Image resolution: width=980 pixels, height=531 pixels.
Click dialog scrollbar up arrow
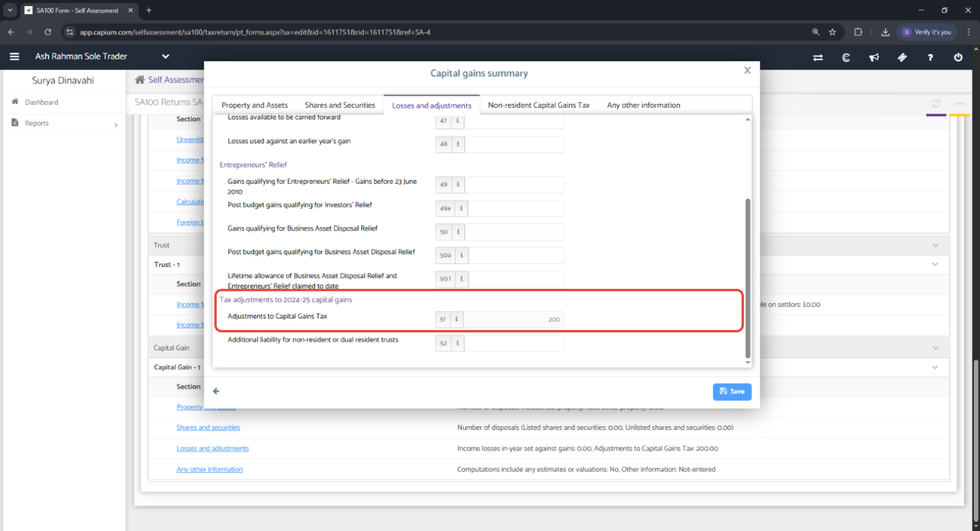pos(748,119)
